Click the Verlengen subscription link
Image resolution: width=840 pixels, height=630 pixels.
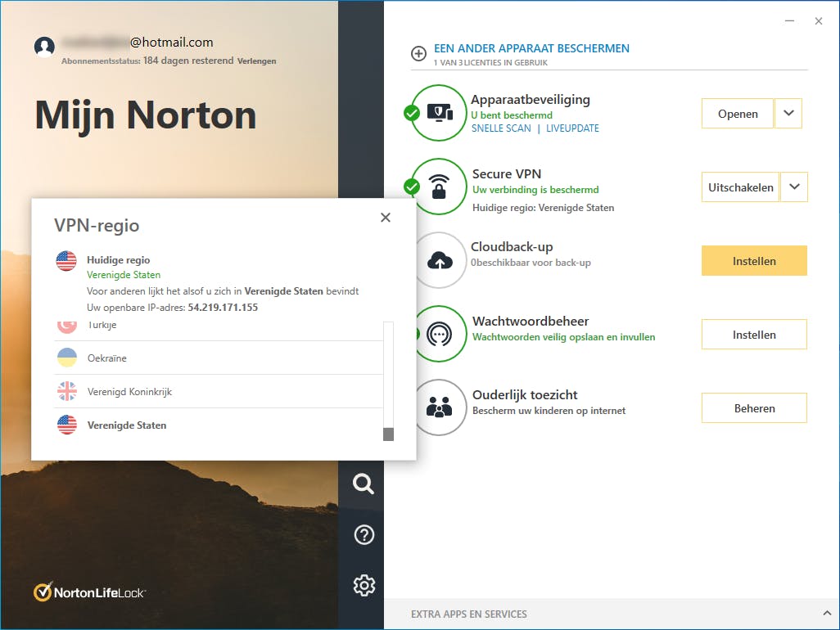click(x=256, y=61)
